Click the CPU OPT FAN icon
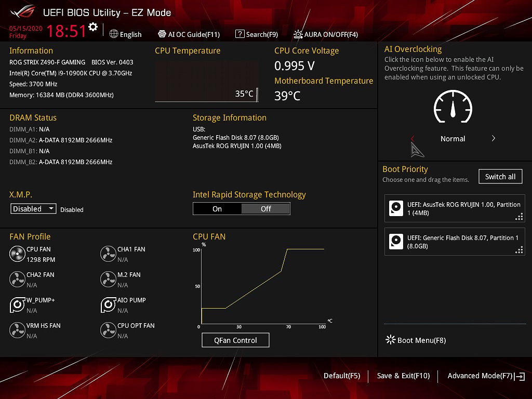532x399 pixels. [108, 330]
